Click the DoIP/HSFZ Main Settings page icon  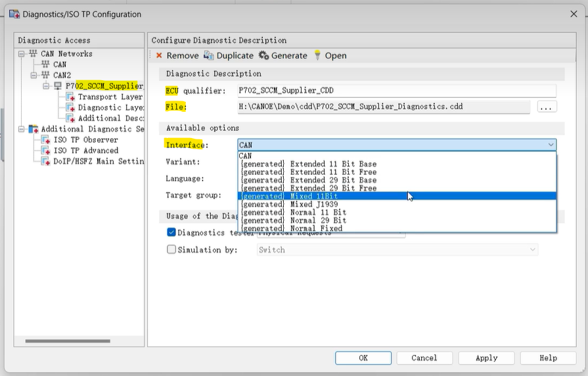coord(45,161)
